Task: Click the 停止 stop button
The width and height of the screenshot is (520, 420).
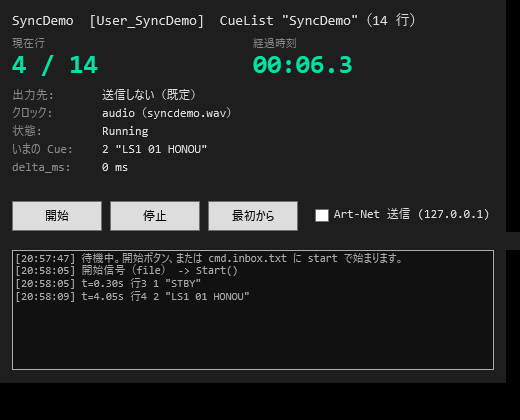Action: click(155, 216)
